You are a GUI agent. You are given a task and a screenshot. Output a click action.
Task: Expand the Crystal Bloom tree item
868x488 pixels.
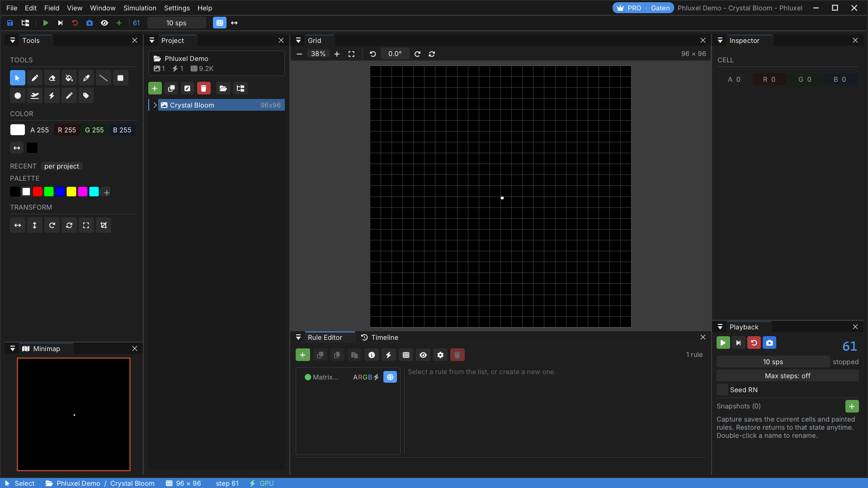tap(155, 105)
